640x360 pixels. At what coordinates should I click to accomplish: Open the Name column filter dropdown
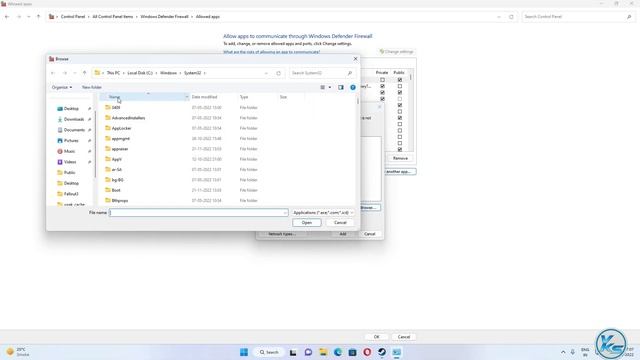pos(187,97)
